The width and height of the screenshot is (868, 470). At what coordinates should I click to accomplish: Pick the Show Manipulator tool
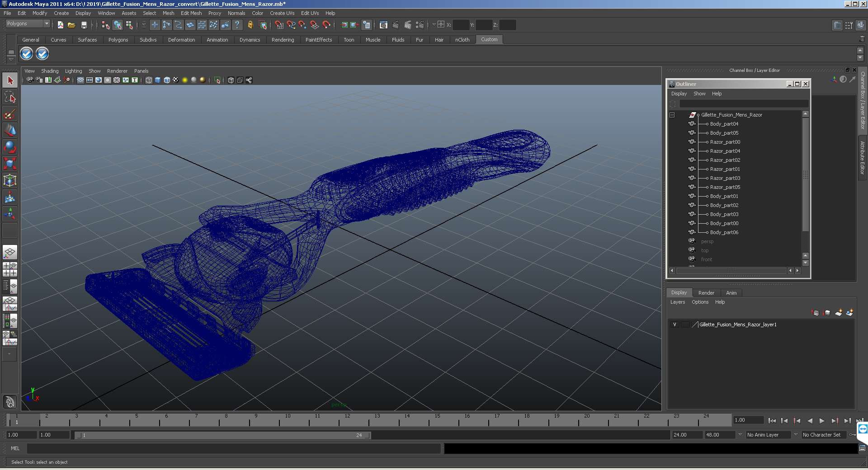click(x=10, y=214)
